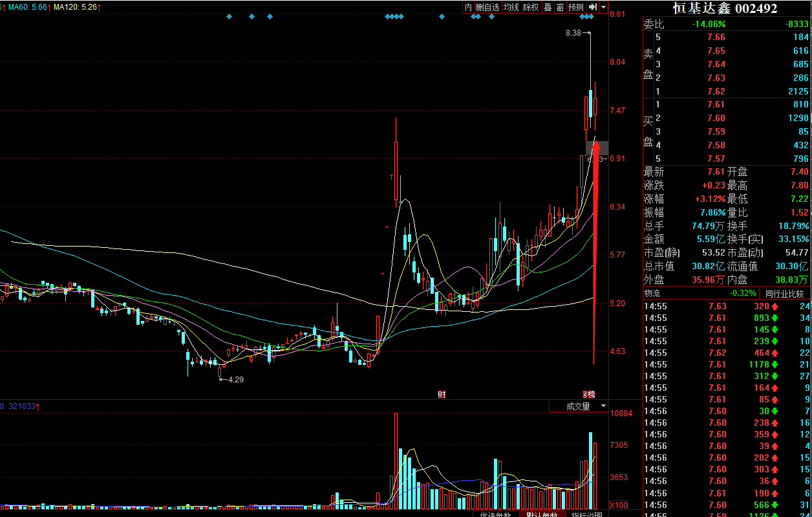
Task: Click the 财 financial event marker
Action: [442, 394]
